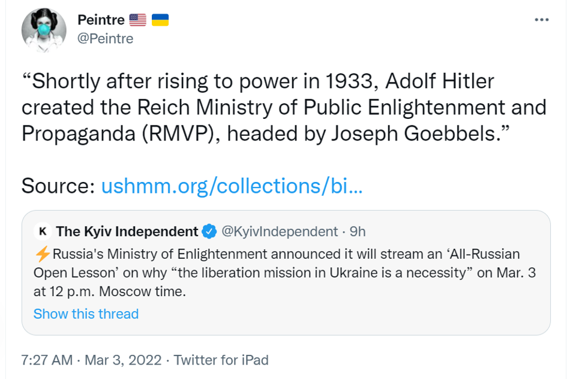
Task: Click the US flag emoji beside Peintre
Action: [x=137, y=20]
